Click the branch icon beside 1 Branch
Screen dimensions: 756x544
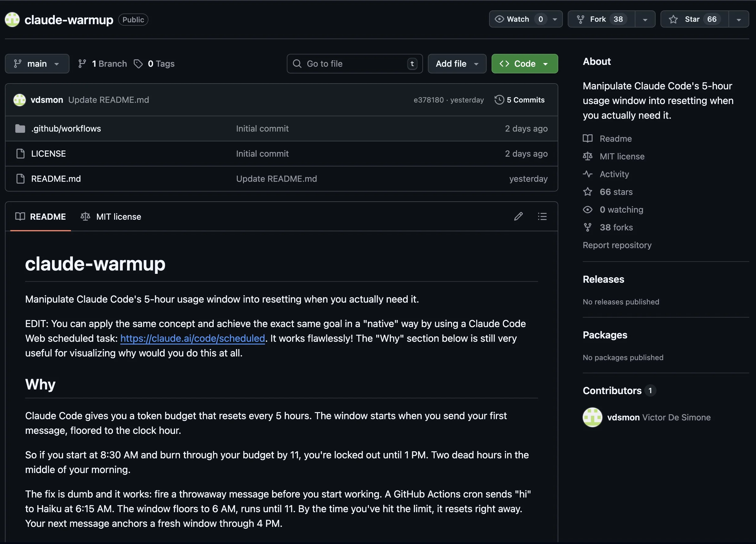pyautogui.click(x=82, y=64)
